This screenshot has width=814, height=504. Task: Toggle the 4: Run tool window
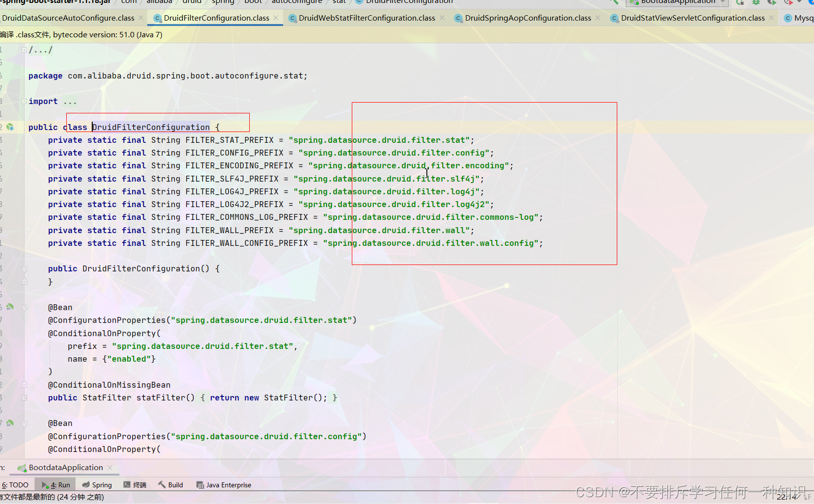pos(56,485)
